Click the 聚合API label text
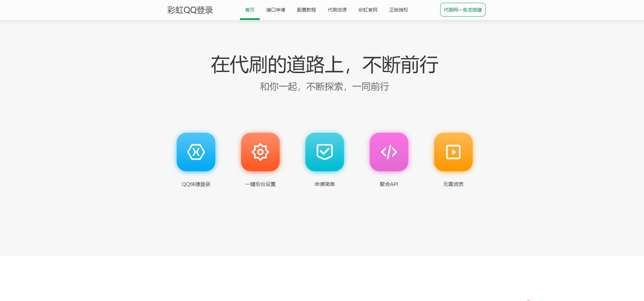 coord(389,184)
